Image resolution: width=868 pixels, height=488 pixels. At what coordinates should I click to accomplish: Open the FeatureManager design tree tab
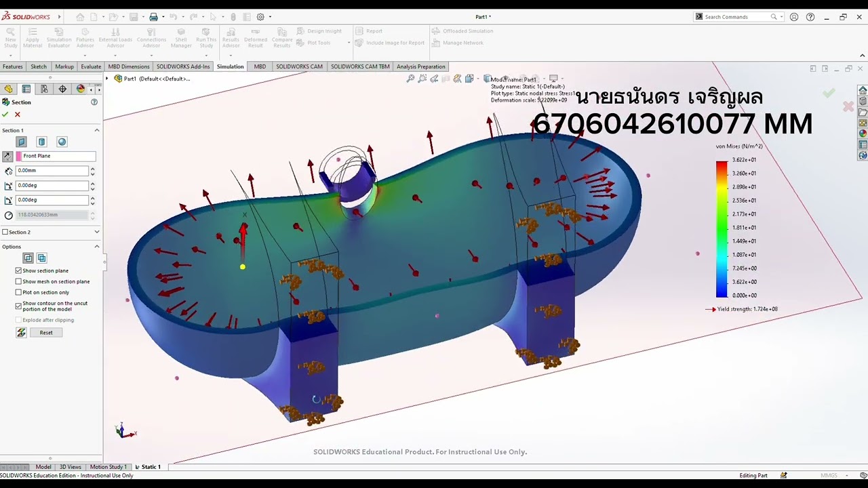(8, 89)
